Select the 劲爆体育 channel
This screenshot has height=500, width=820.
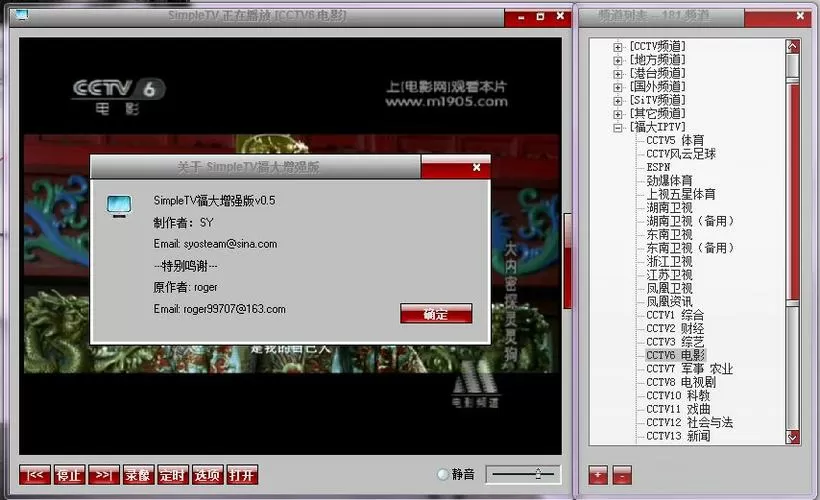[x=669, y=180]
